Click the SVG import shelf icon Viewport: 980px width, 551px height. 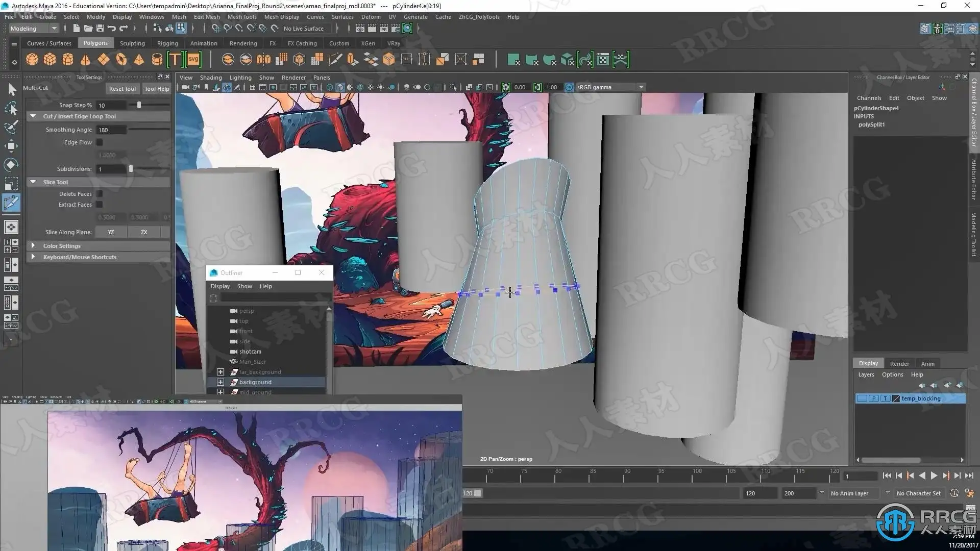coord(193,60)
